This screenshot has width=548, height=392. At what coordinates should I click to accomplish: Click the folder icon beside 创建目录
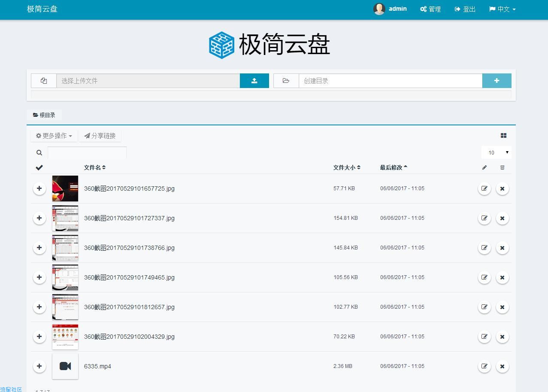[286, 81]
